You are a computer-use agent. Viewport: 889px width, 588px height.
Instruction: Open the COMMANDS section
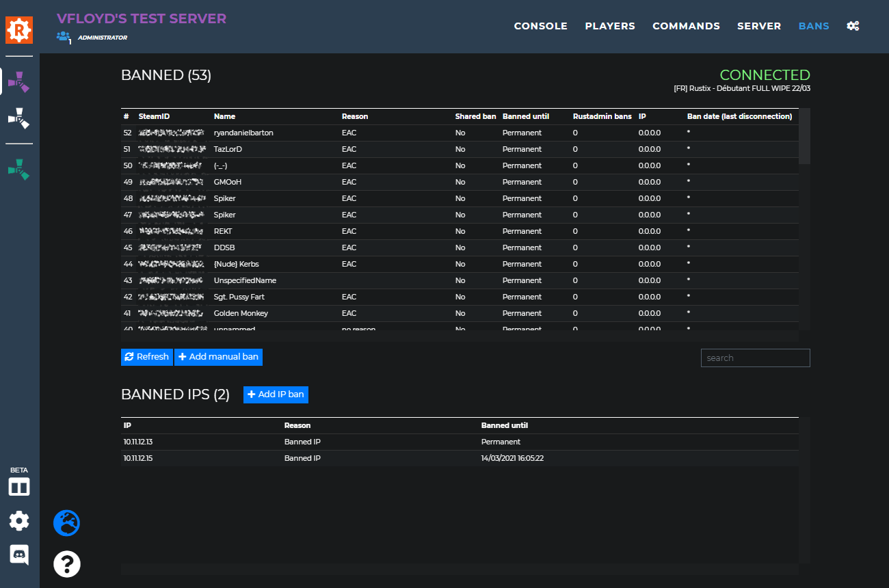coord(686,25)
